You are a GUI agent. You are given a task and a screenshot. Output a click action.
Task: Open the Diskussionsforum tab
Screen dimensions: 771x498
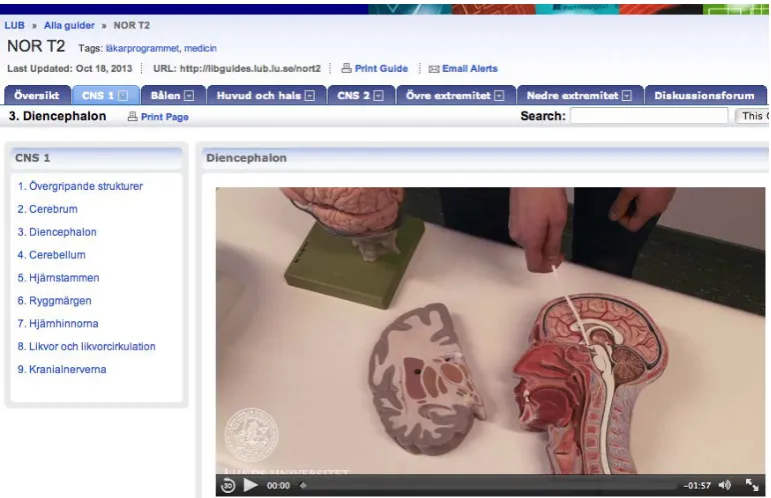[x=704, y=95]
